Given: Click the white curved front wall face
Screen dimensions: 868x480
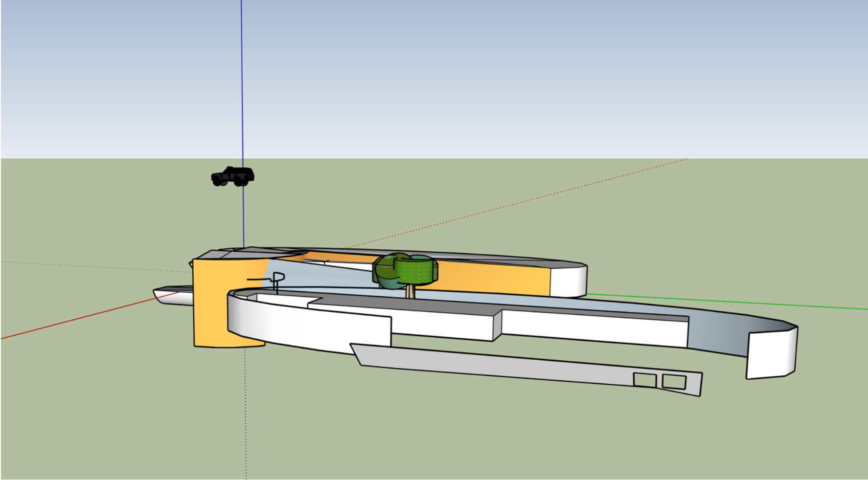Looking at the screenshot, I should 303,323.
